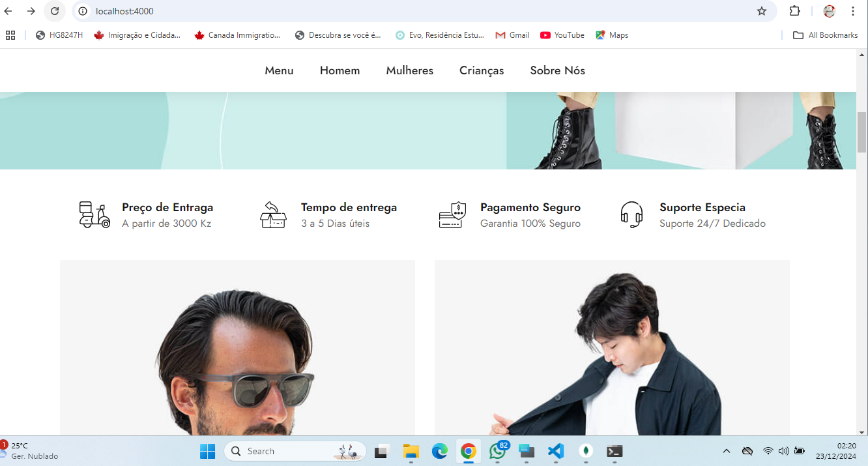Click the Maps bookmark icon
The height and width of the screenshot is (466, 868).
tap(600, 35)
